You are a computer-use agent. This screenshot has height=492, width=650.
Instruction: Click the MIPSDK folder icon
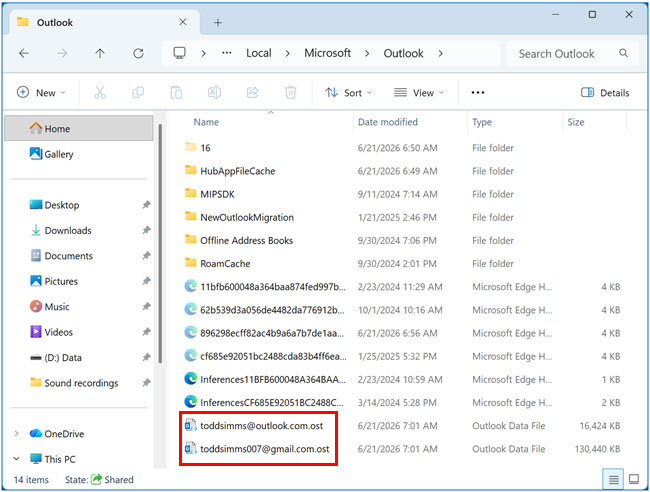pos(190,194)
